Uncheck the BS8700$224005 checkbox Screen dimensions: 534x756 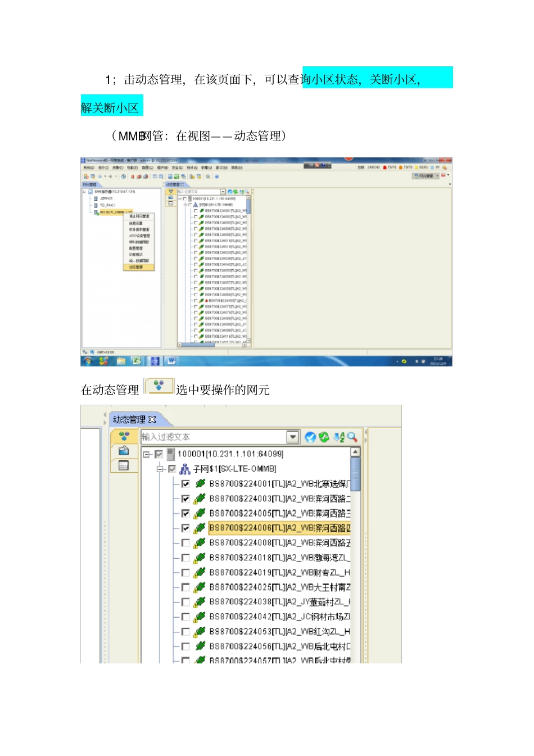tap(185, 513)
